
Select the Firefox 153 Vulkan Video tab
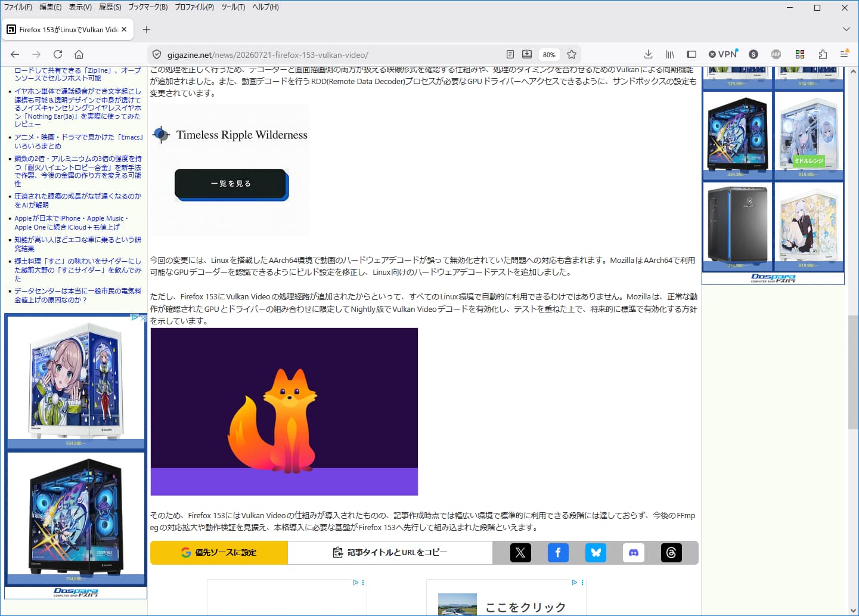click(x=67, y=29)
